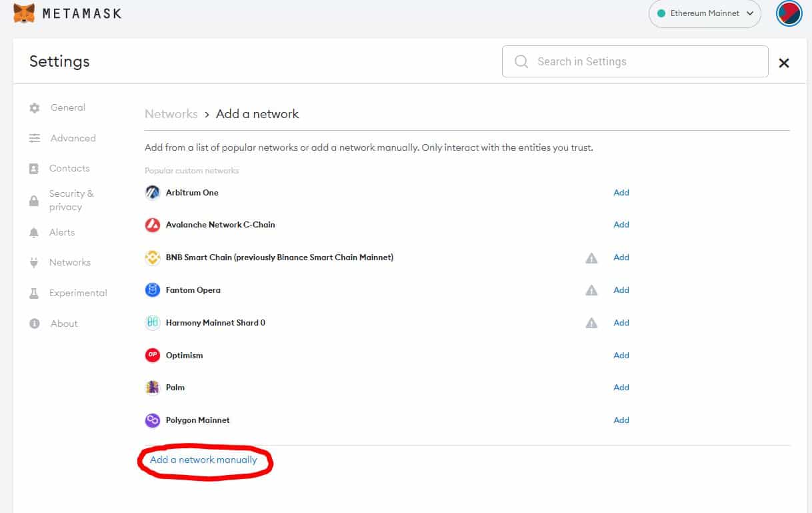Image resolution: width=812 pixels, height=513 pixels.
Task: Click the Harmony logo icon
Action: click(153, 323)
